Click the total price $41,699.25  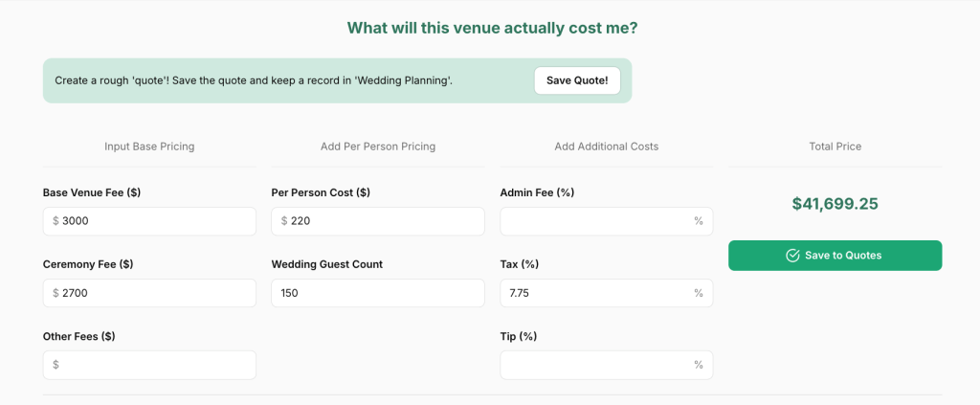click(x=835, y=204)
